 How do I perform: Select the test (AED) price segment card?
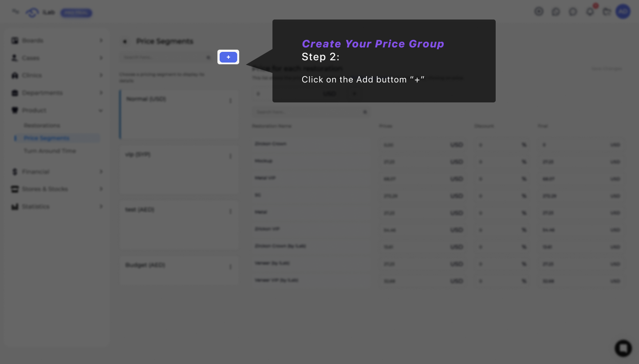(x=179, y=225)
